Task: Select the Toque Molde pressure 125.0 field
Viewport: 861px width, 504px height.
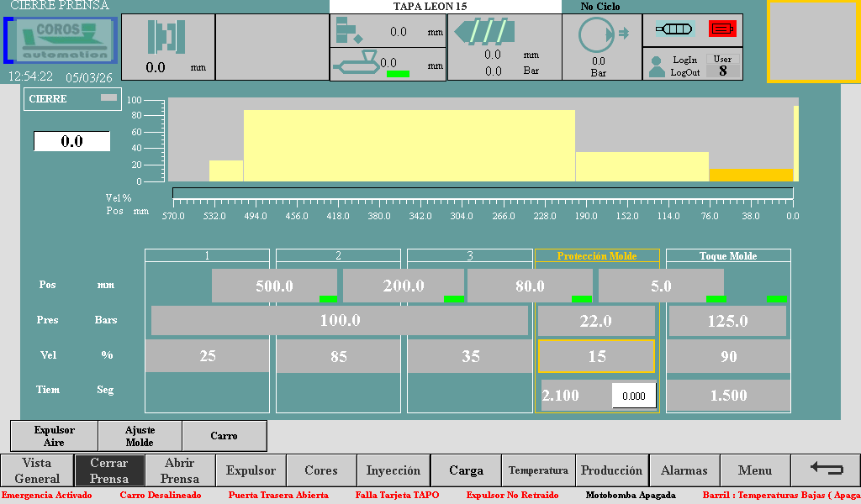Action: (x=727, y=321)
